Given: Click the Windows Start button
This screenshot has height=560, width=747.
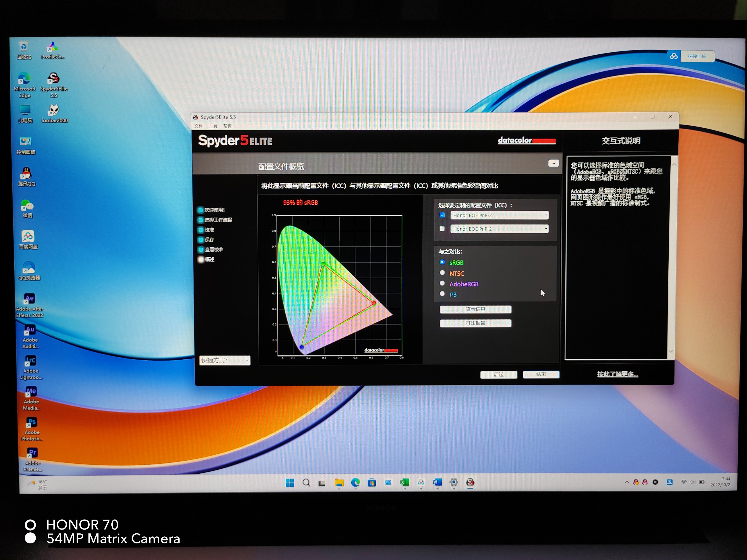Looking at the screenshot, I should (x=290, y=483).
